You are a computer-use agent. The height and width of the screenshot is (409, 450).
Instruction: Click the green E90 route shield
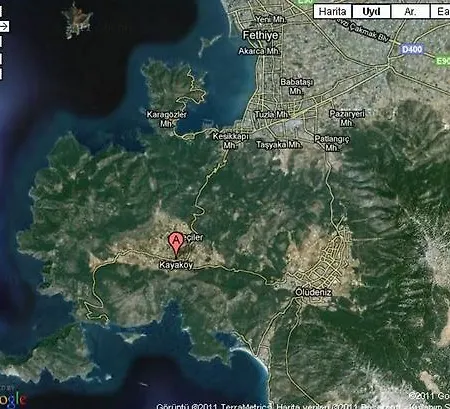pos(443,61)
